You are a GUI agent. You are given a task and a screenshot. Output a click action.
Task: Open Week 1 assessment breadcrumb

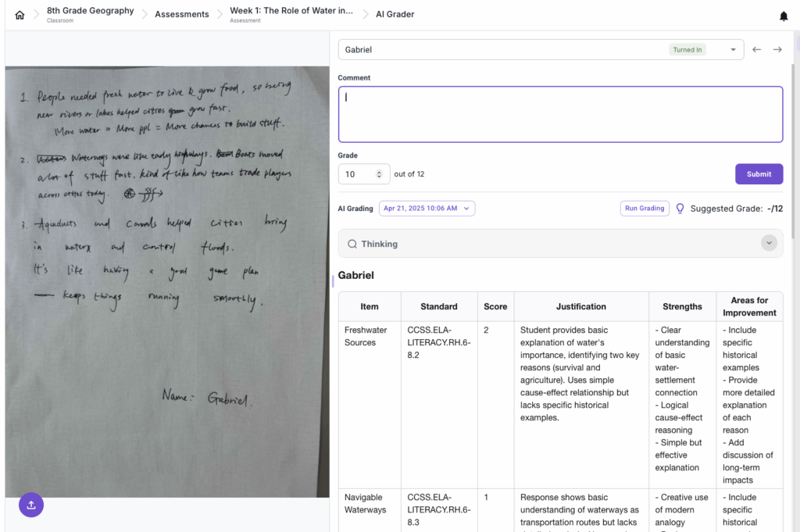pos(291,11)
